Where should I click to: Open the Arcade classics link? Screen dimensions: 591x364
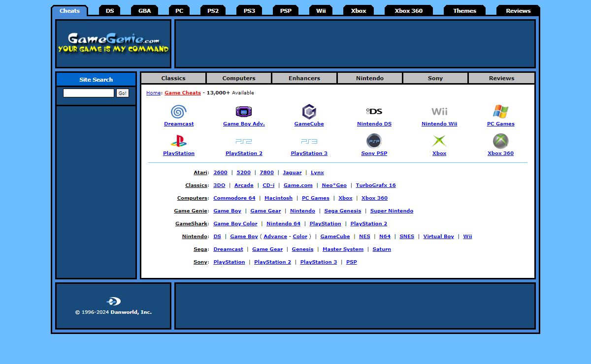244,185
